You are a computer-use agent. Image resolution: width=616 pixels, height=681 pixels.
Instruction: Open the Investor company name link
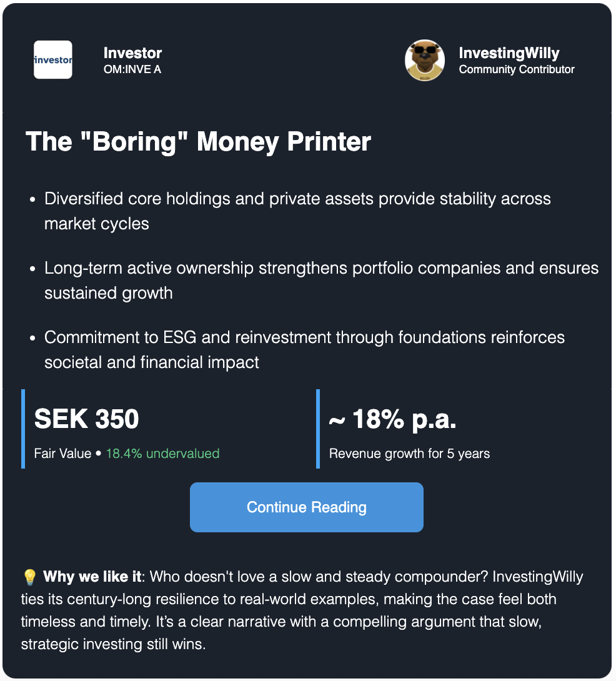[x=132, y=53]
